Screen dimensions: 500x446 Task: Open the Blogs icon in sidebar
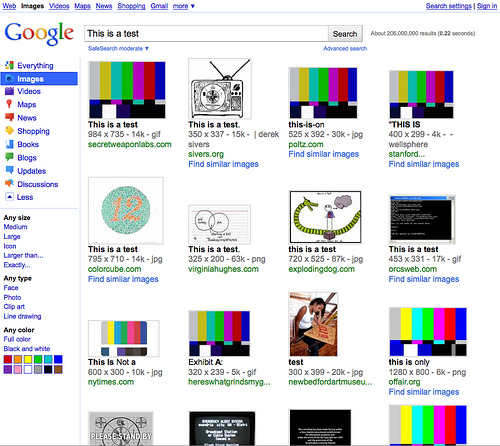tap(9, 157)
